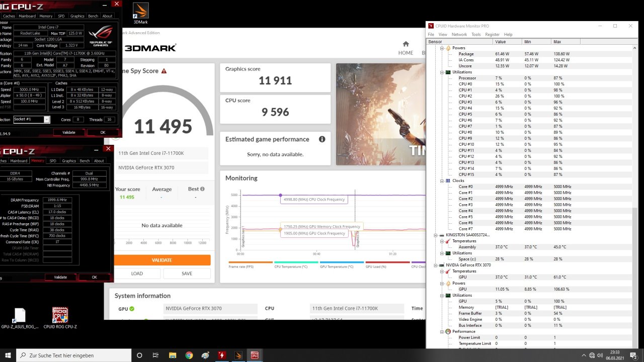Screen dimensions: 644x362
Task: Collapse the CPU Utilizations node
Action: [x=442, y=72]
